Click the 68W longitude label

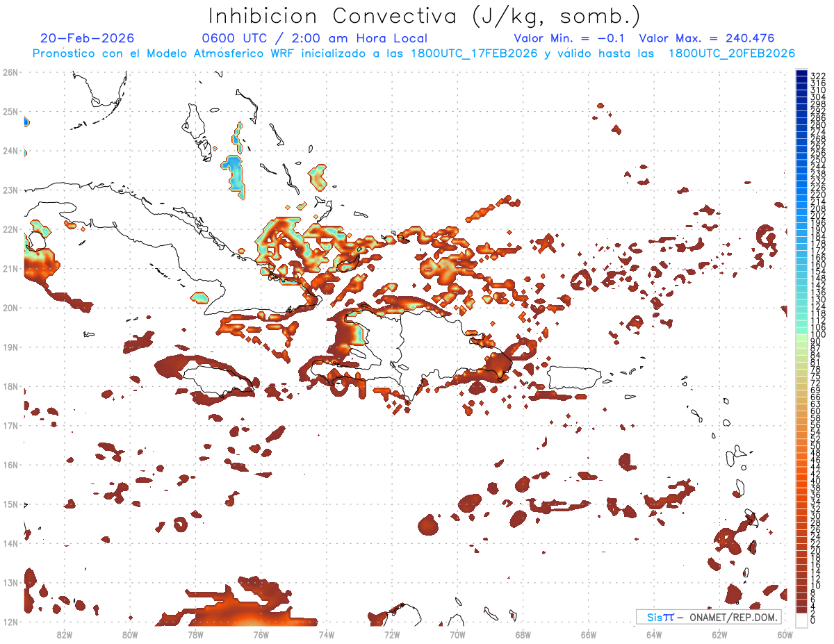point(523,634)
